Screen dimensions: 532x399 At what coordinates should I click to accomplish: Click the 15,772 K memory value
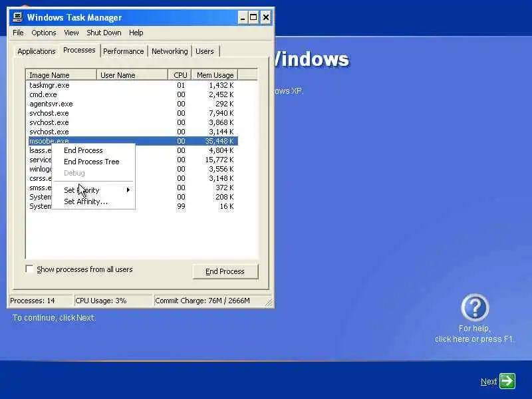[219, 160]
